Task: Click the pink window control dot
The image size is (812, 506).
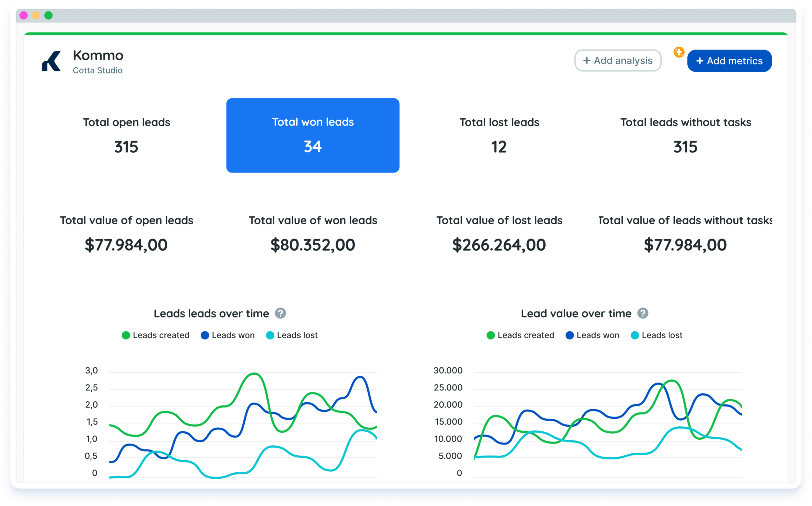Action: (23, 16)
